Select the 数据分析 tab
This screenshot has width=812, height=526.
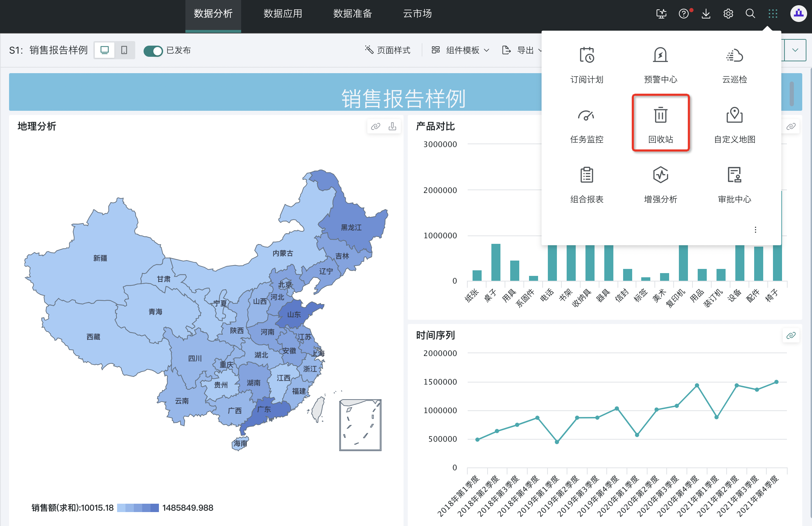[213, 14]
